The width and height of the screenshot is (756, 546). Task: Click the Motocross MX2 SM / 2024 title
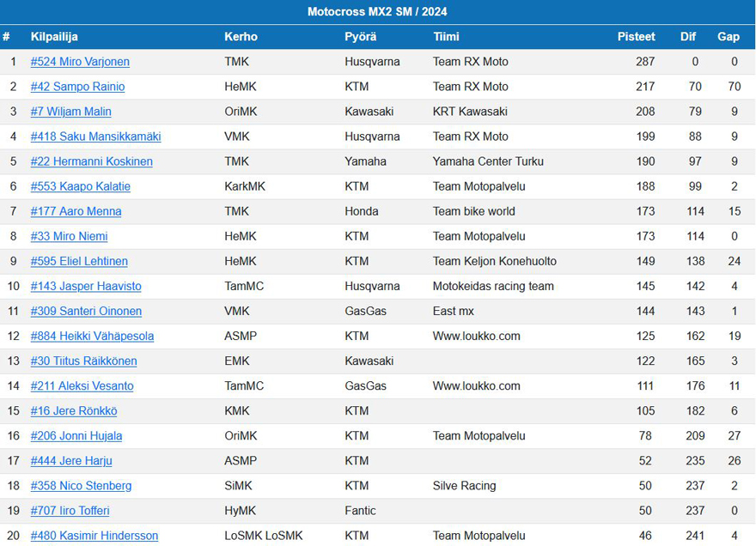coord(377,12)
